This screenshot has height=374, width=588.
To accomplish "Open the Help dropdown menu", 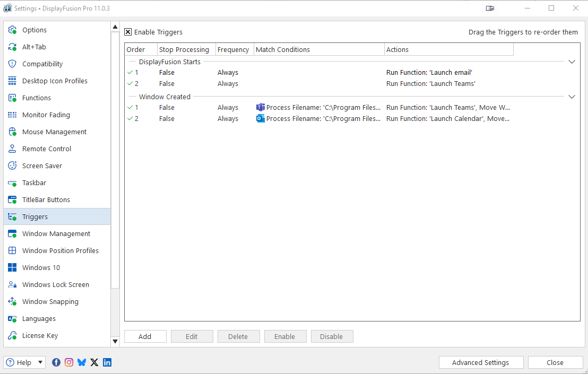I will tap(24, 362).
